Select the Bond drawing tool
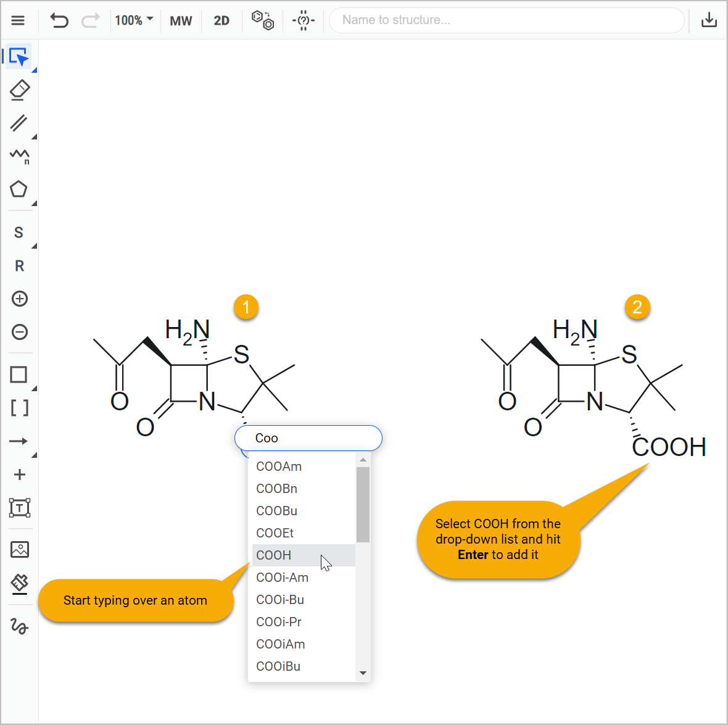Viewport: 728px width, 725px height. [19, 123]
